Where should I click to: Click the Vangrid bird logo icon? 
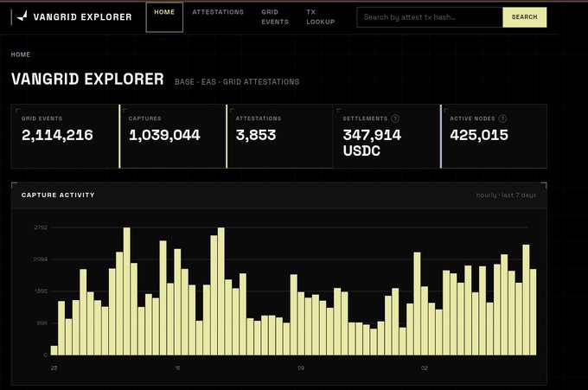22,16
